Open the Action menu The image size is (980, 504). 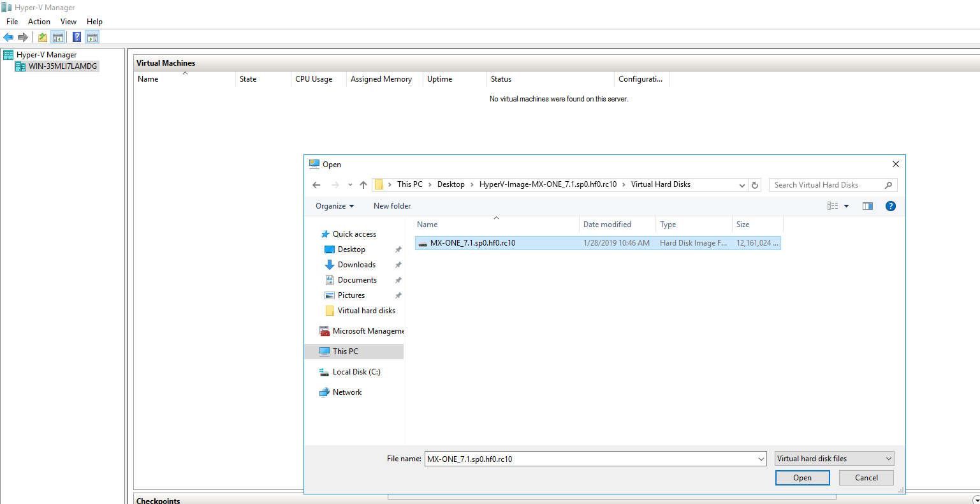[x=39, y=22]
